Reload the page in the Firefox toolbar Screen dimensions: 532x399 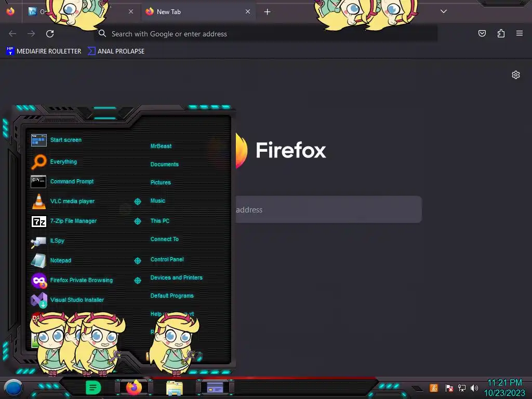[x=50, y=34]
